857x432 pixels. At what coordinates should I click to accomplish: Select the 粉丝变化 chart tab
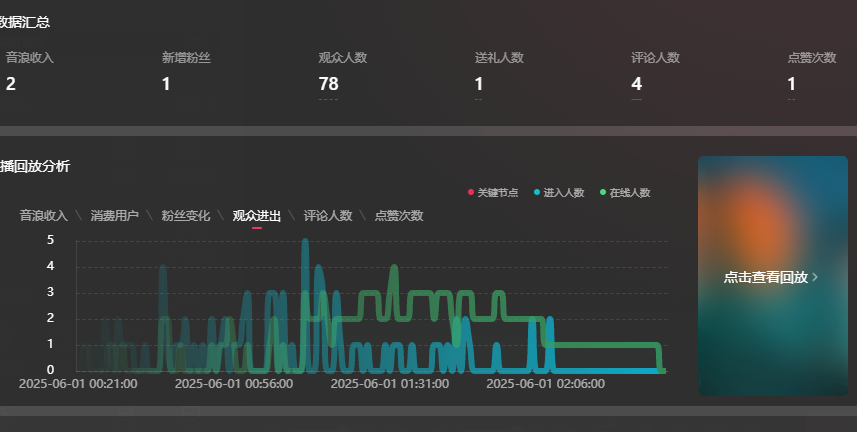pos(186,215)
